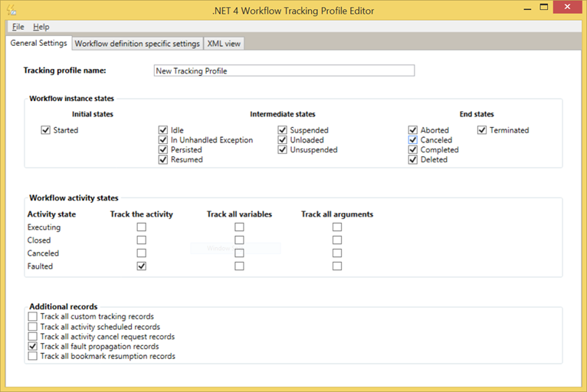587x392 pixels.
Task: Switch to Workflow definition specific settings tab
Action: point(136,44)
